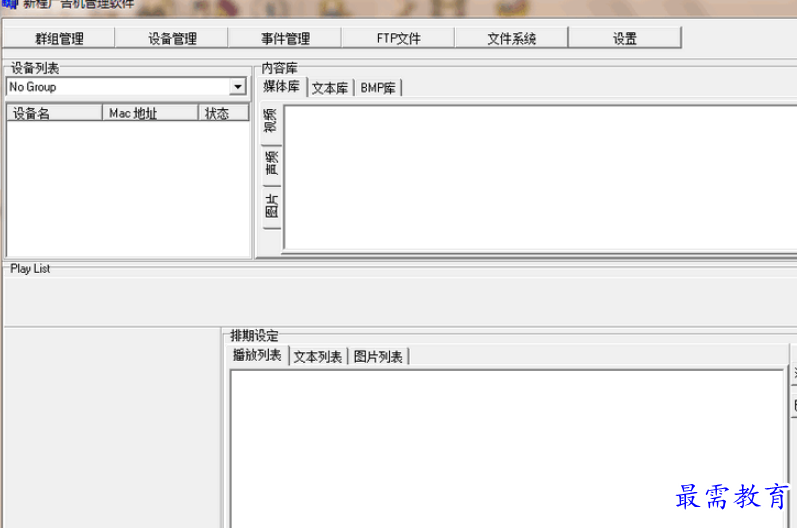Sort by Mac 地址 column header
The height and width of the screenshot is (528, 797).
click(150, 113)
